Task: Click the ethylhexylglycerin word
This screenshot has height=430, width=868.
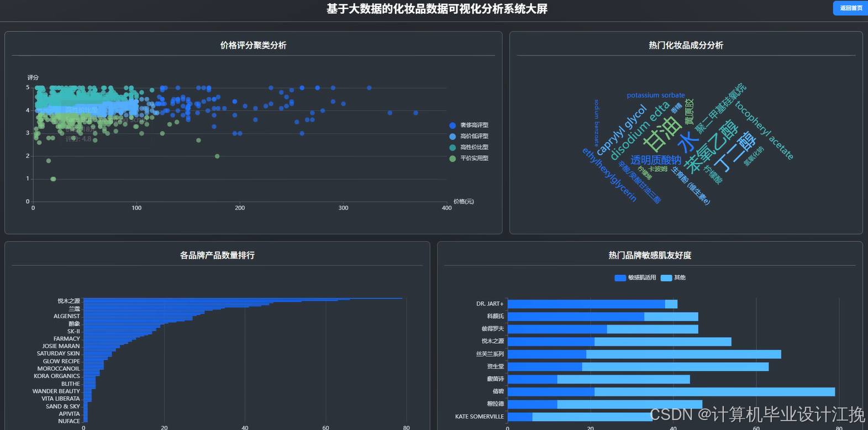Action: point(609,175)
